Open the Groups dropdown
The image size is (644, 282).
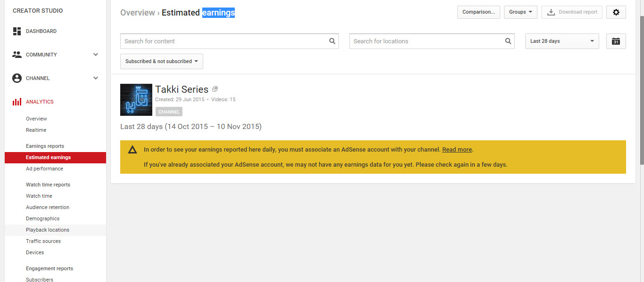[x=520, y=12]
